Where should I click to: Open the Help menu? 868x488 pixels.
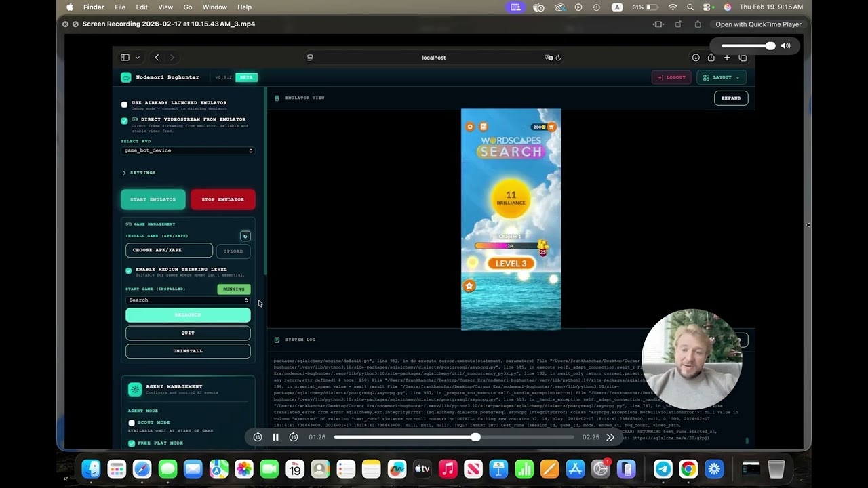pyautogui.click(x=245, y=7)
